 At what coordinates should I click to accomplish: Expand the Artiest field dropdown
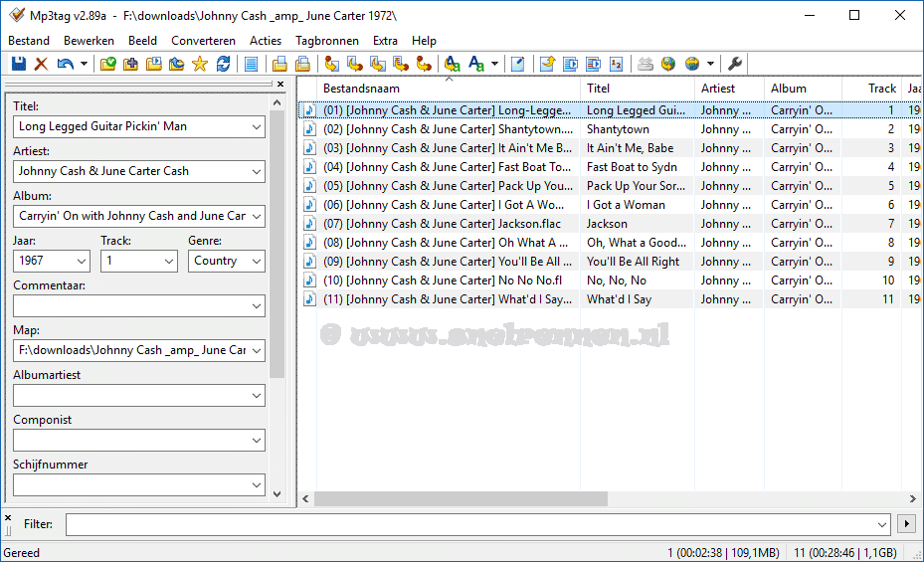click(257, 171)
